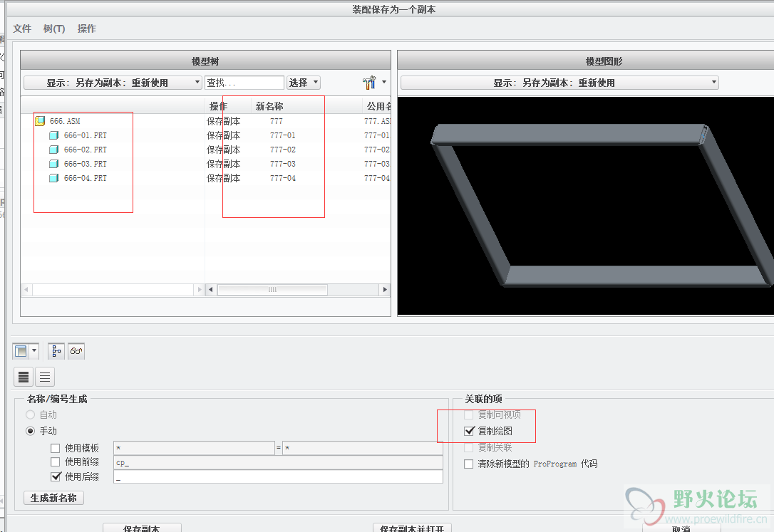
Task: Click left arrow of columns pane scrollbar
Action: pyautogui.click(x=211, y=289)
